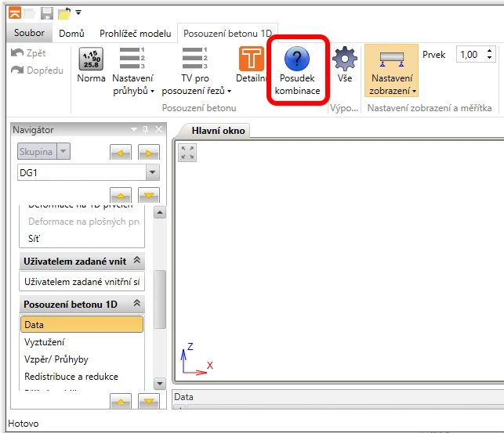This screenshot has width=504, height=433.
Task: Toggle the Nastavení zobrazení button
Action: (391, 70)
